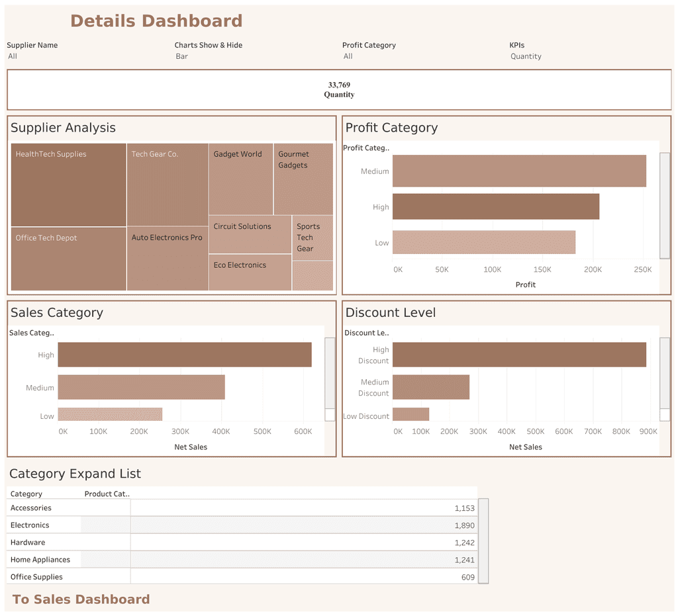This screenshot has height=616, width=678.
Task: Click the Tech Gear Co. treemap tile
Action: coord(167,185)
